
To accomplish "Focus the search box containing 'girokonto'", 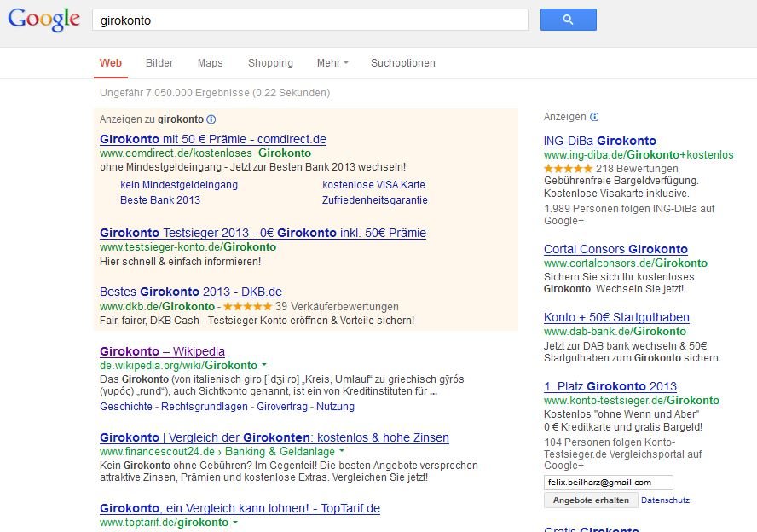I will [310, 20].
